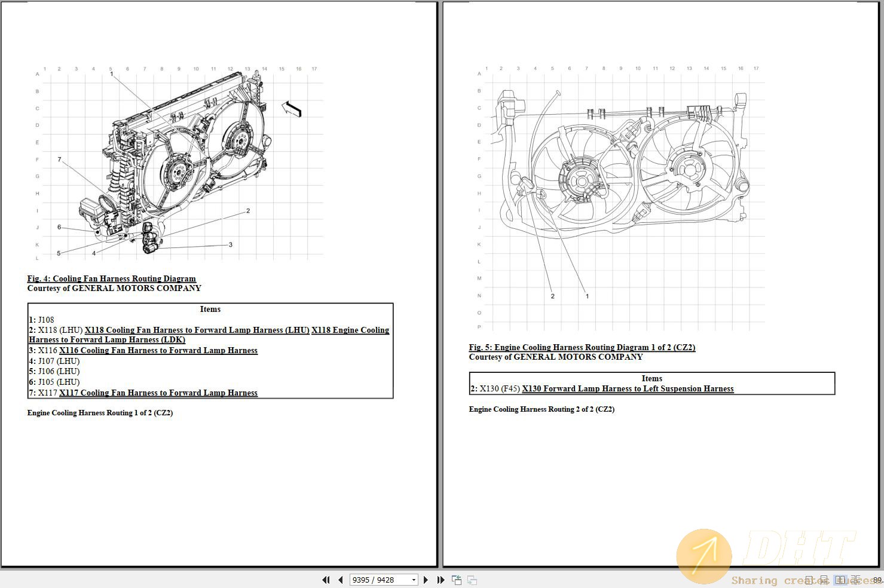Screen dimensions: 884x588
Task: Click the text '4: J107 (LHU)'
Action: pos(54,361)
